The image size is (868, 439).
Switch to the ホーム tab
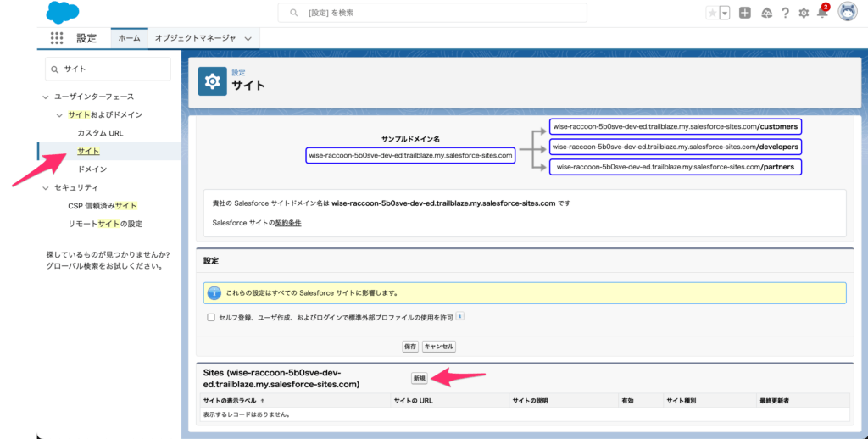click(129, 38)
